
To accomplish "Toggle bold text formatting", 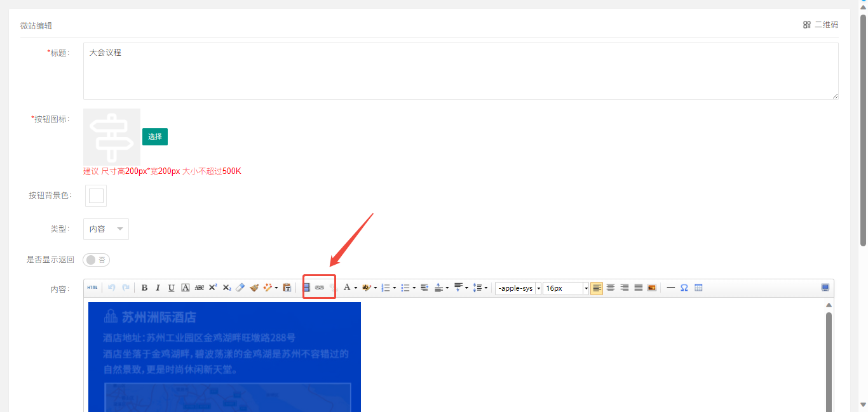I will (x=144, y=288).
